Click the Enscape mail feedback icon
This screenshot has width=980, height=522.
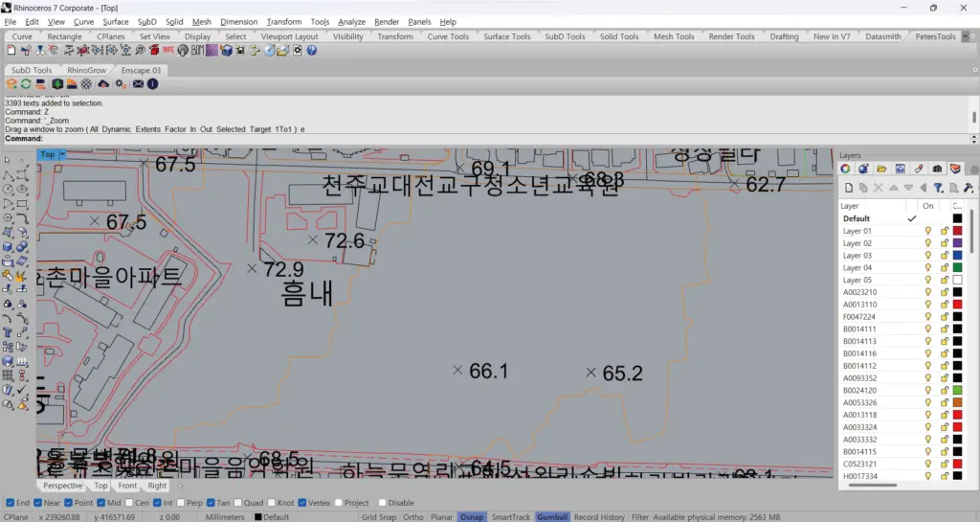point(138,83)
